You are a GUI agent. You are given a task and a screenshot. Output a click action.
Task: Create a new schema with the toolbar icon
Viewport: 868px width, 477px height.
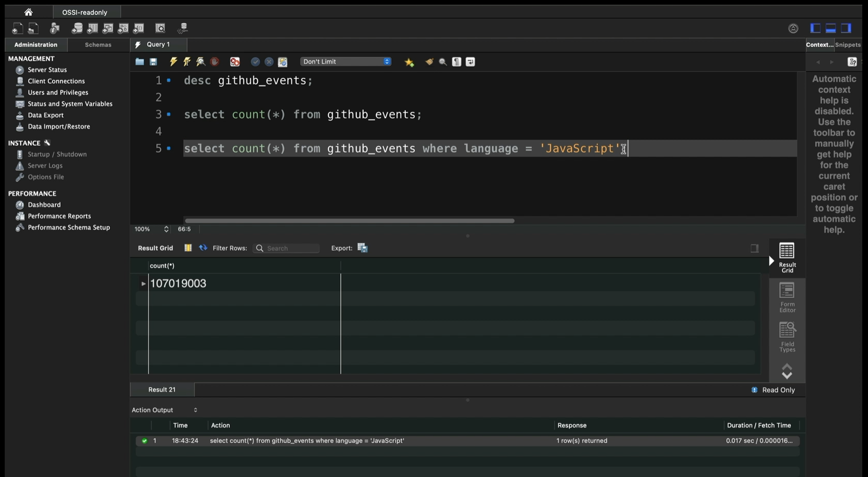[77, 28]
